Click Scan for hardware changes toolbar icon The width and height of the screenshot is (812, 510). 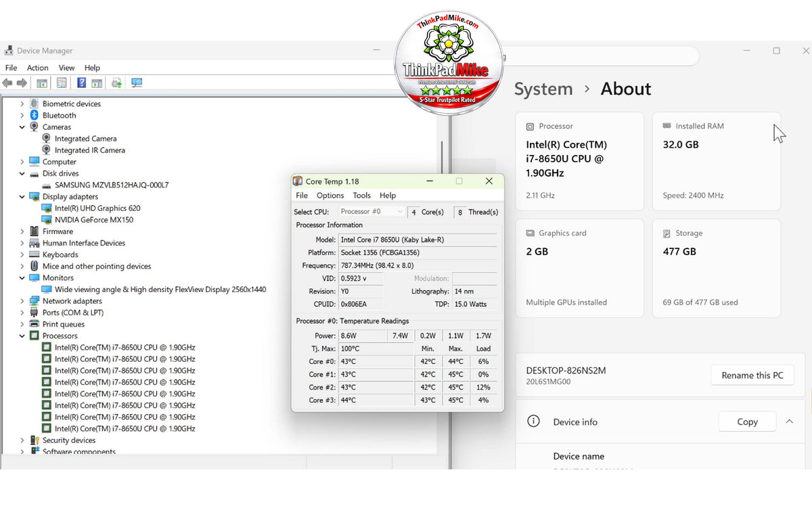click(x=137, y=83)
